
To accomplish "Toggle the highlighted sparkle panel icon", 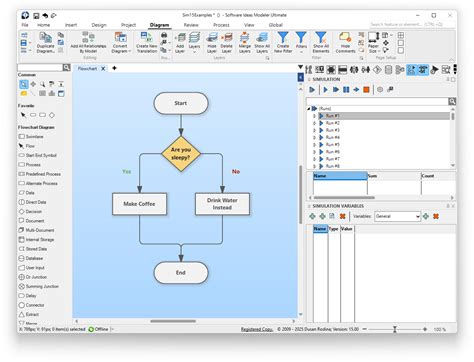I will tap(423, 70).
